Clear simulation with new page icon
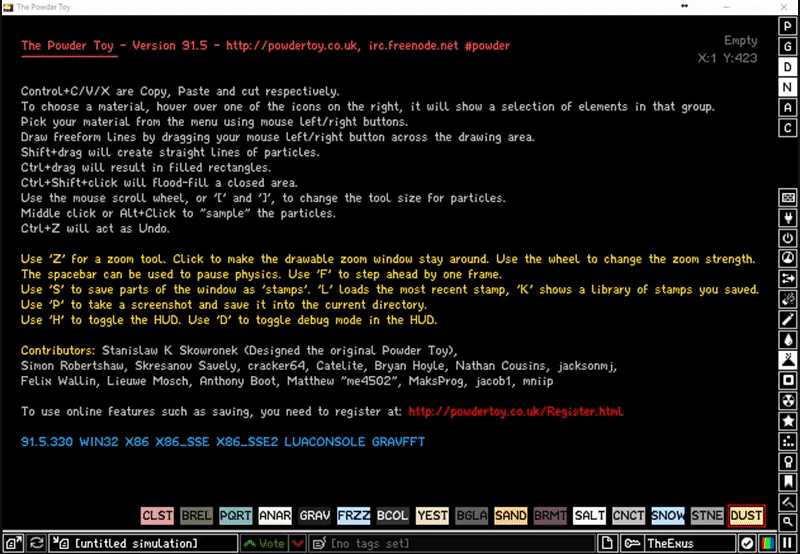Screen dimensions: 800x554 tap(607, 543)
